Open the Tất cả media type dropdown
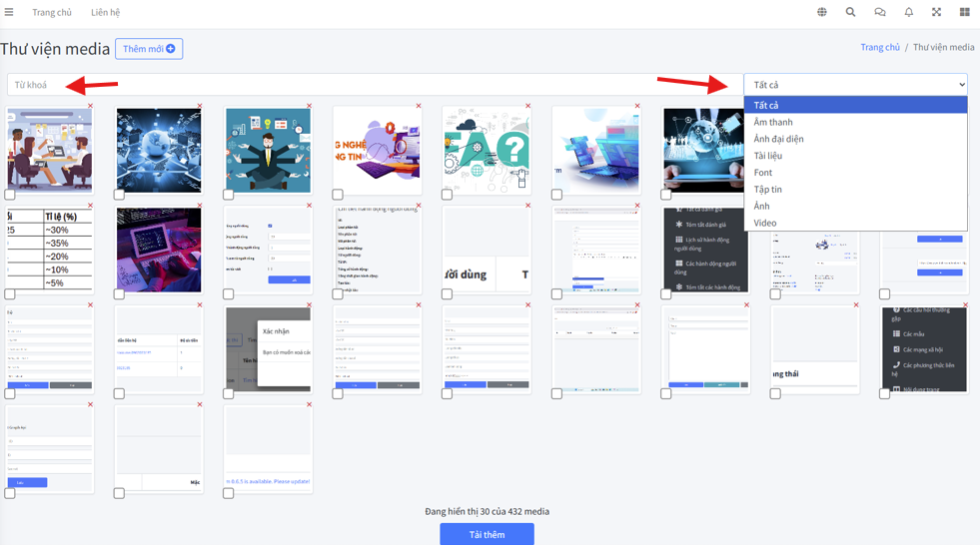The width and height of the screenshot is (980, 545). point(855,85)
